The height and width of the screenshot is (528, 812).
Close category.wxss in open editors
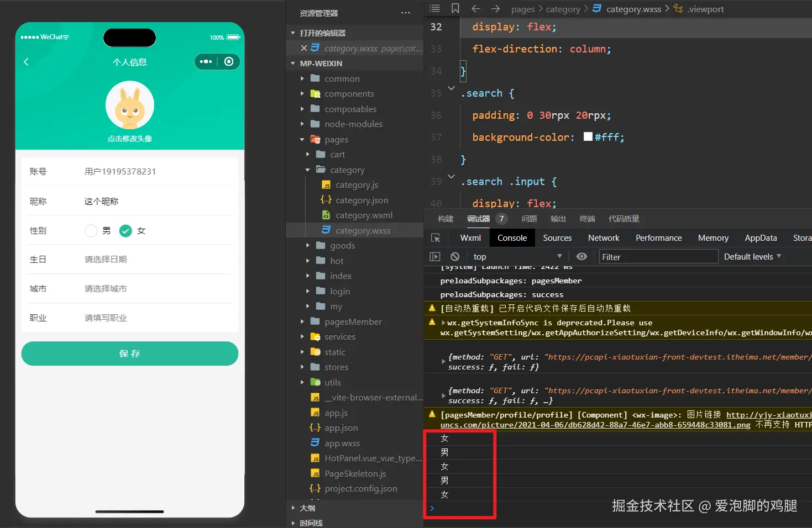304,48
